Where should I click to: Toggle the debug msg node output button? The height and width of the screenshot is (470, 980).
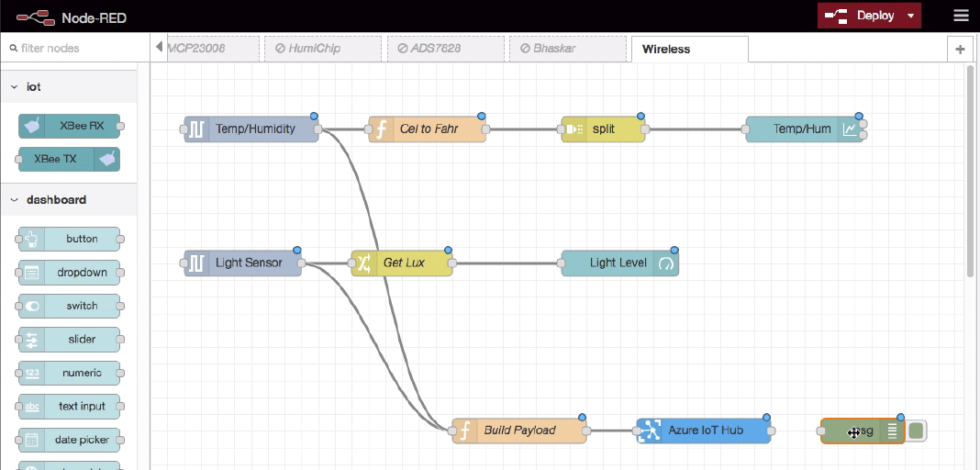pos(917,431)
